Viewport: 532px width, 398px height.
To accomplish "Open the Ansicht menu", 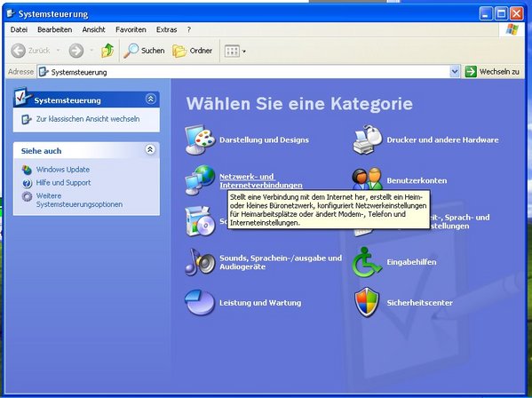I will [x=93, y=30].
